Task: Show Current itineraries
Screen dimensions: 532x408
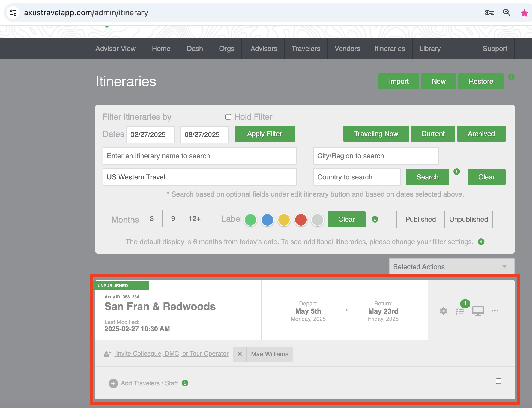Action: pos(433,134)
